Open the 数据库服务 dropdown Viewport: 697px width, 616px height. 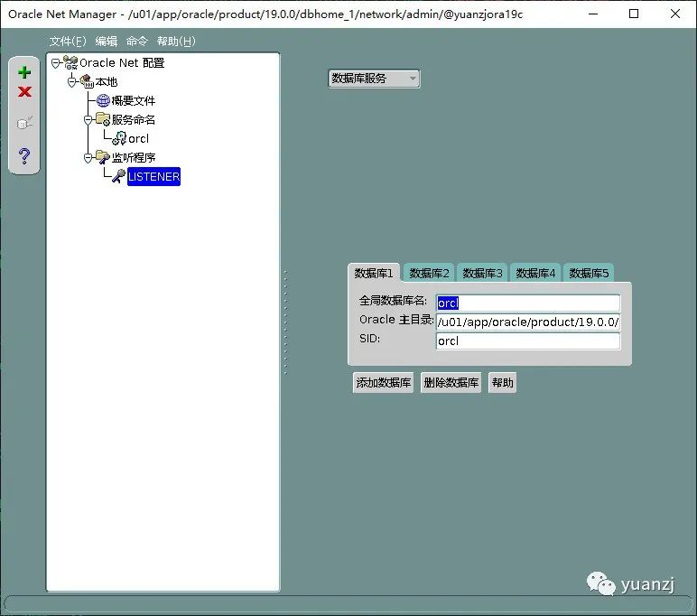374,79
